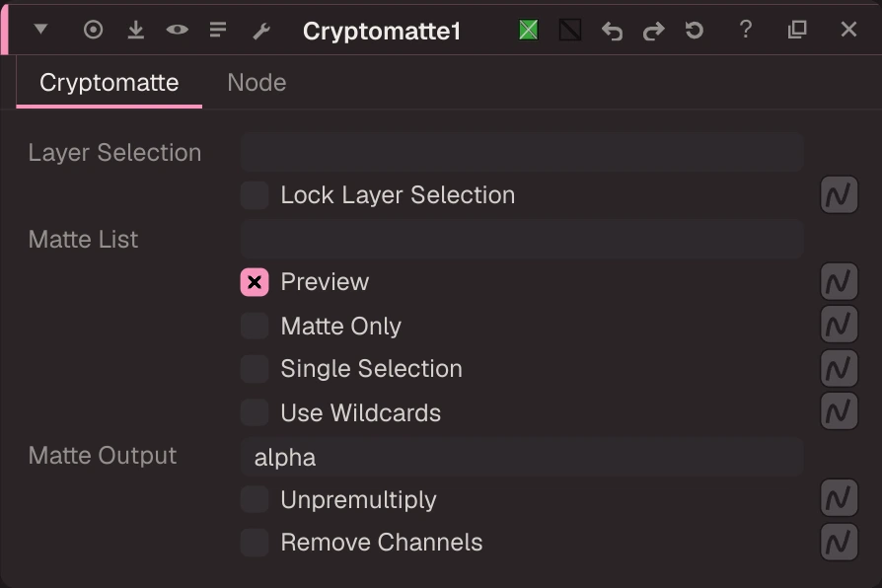The height and width of the screenshot is (588, 882).
Task: Click the Cryptomatte1 node name field
Action: [x=382, y=31]
